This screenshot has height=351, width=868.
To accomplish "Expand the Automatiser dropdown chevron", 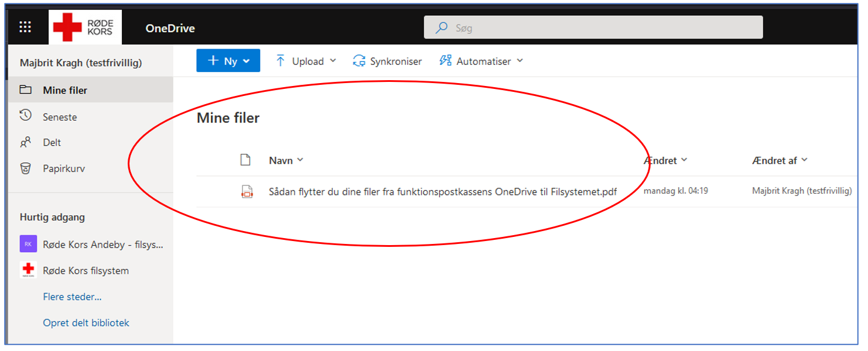I will coord(520,61).
